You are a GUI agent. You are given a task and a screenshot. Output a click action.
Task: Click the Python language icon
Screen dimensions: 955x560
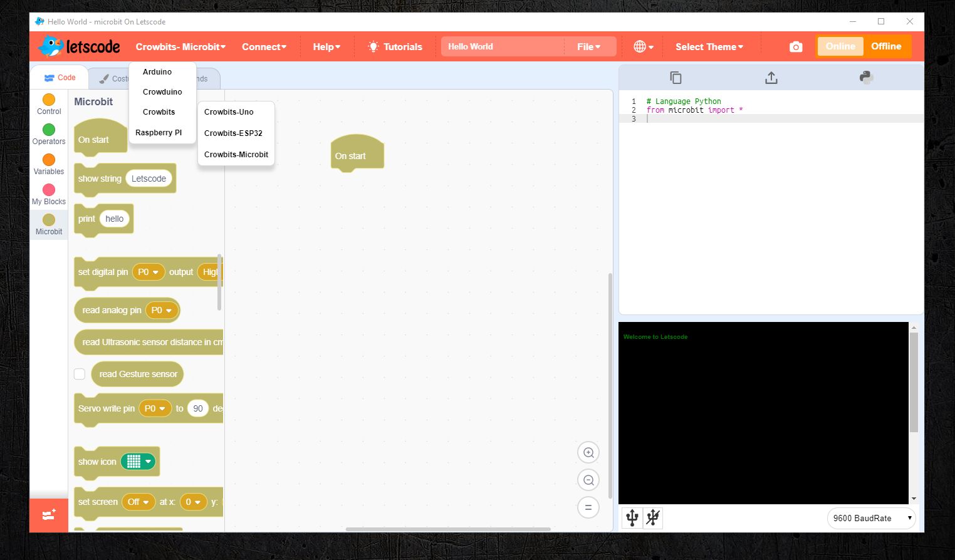pos(867,77)
